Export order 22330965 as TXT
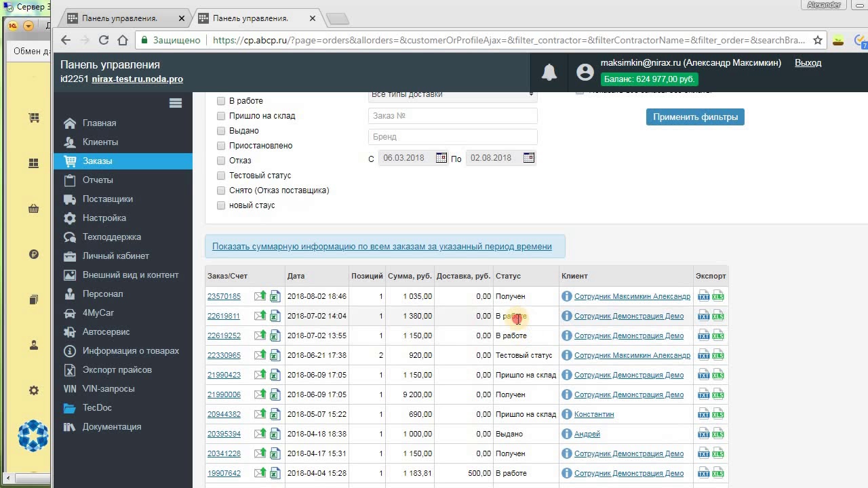This screenshot has width=868, height=488. (x=703, y=355)
